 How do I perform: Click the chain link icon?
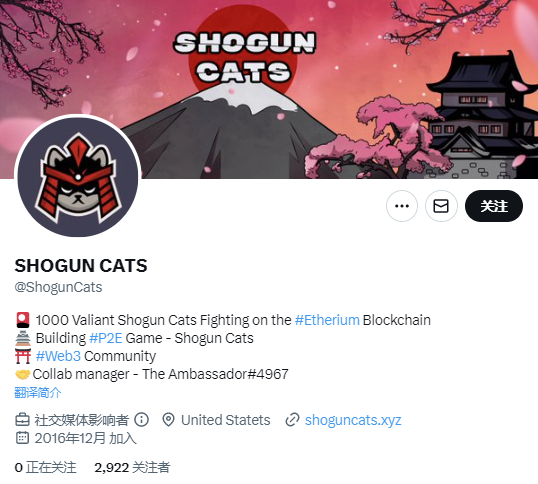pyautogui.click(x=292, y=420)
